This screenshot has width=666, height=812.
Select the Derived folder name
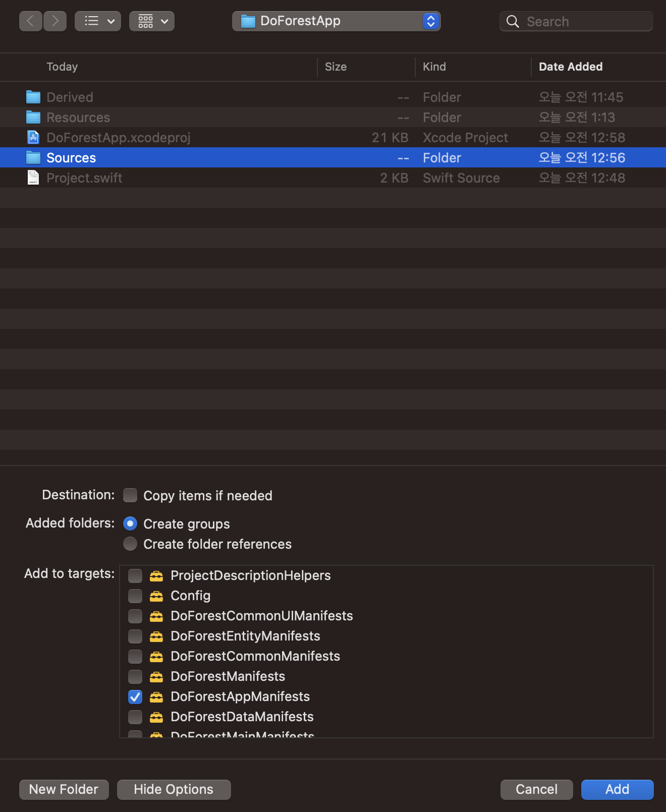point(70,97)
